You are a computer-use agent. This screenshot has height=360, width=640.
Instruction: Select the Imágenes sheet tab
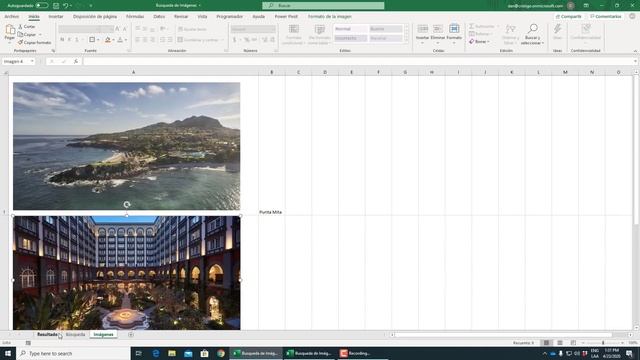point(103,335)
